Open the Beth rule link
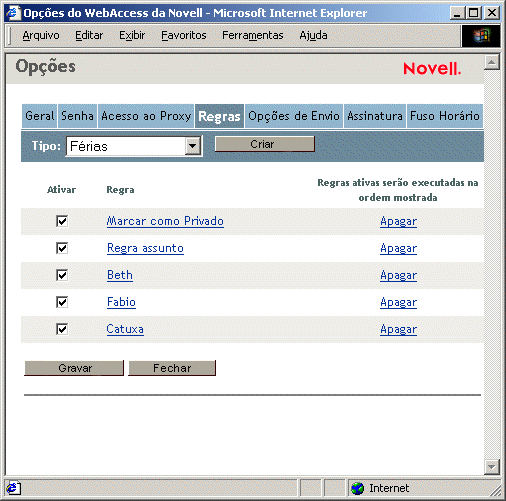The image size is (506, 501). tap(120, 275)
